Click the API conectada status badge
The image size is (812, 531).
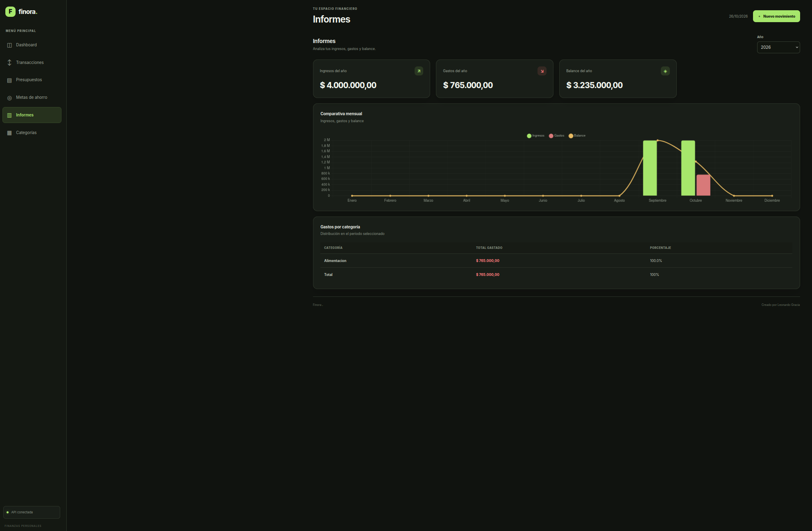click(x=32, y=512)
